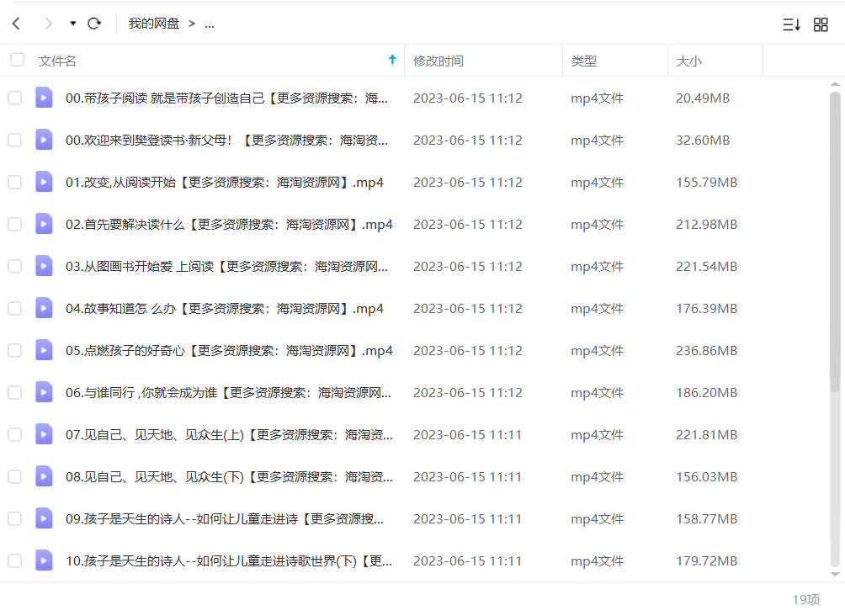
Task: Sort by 修改时间 column
Action: click(438, 61)
